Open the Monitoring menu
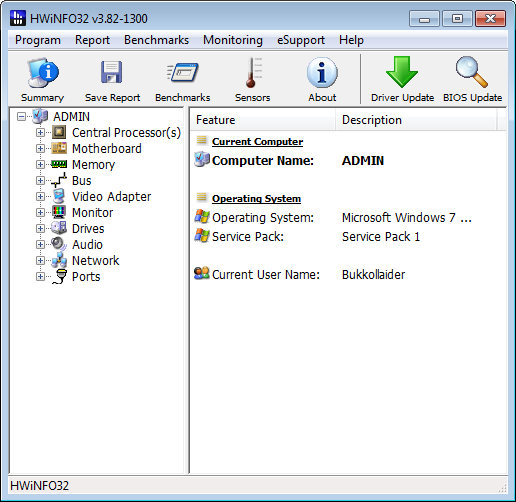 [233, 40]
